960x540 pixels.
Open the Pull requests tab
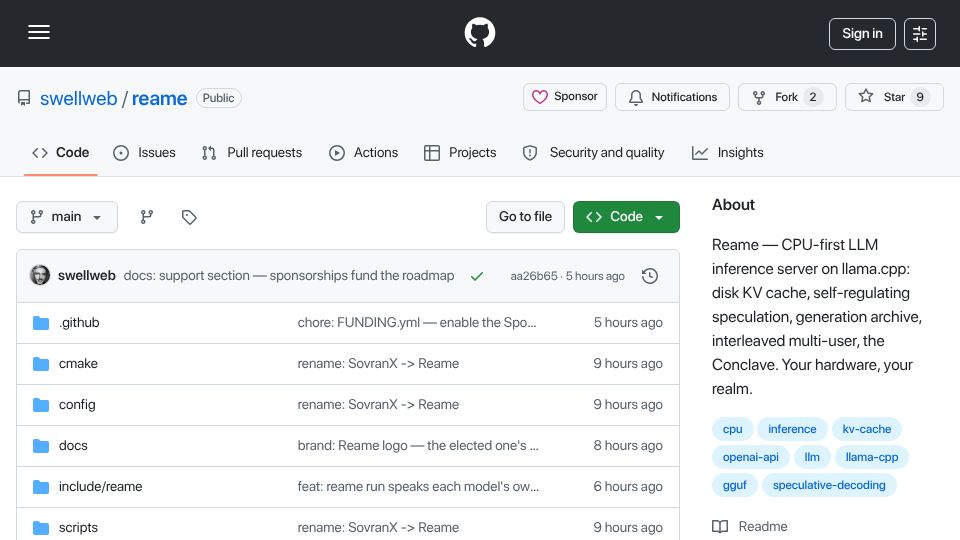[x=252, y=152]
